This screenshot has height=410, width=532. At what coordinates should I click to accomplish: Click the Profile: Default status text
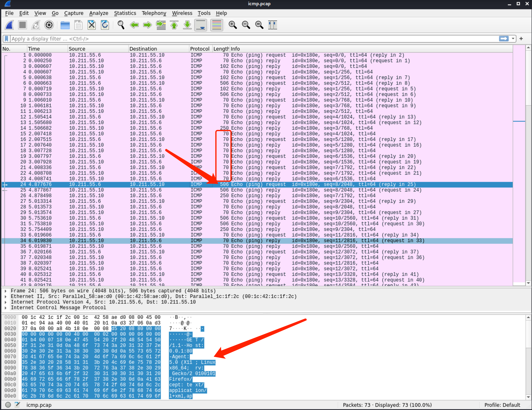coord(502,405)
